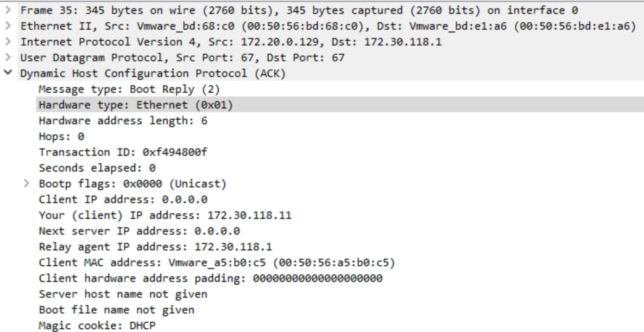Viewport: 644px width, 332px height.
Task: Expand the Frame 35 tree node
Action: (8, 10)
